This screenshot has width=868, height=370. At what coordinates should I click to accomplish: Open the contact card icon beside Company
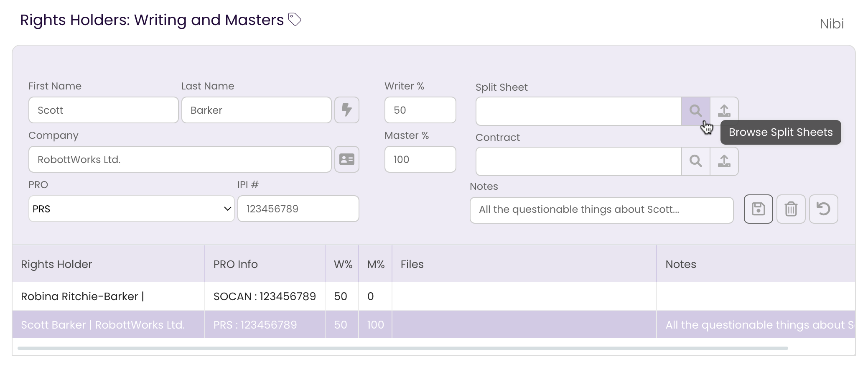point(347,159)
